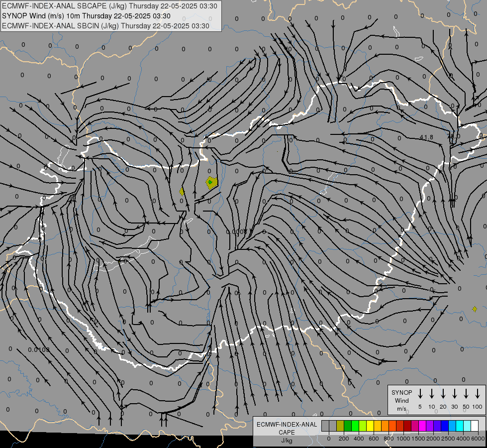Click the 0.0005 value label on the map
Image resolution: width=487 pixels, height=448 pixels.
[x=237, y=232]
